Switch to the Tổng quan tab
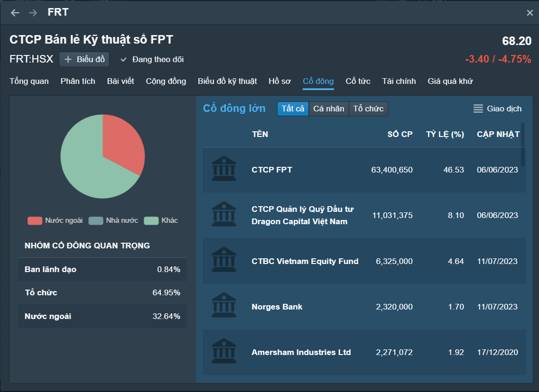 (x=28, y=82)
